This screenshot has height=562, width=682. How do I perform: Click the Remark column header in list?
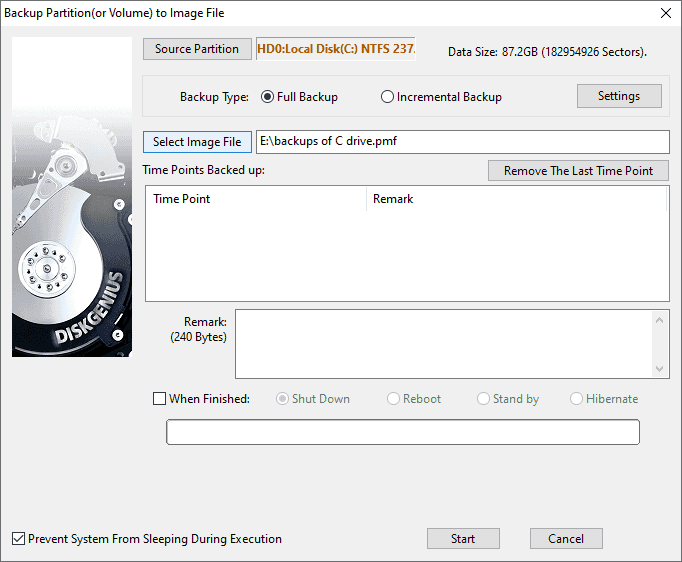515,199
